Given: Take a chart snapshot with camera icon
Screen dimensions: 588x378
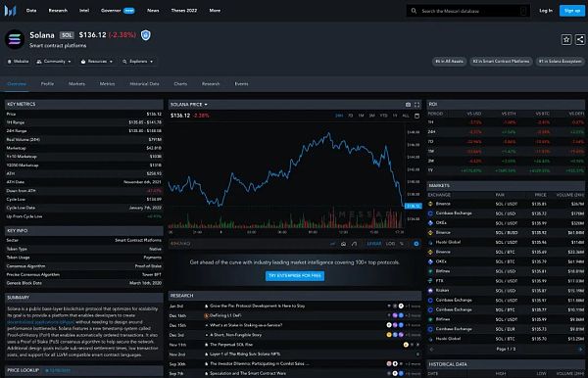Looking at the screenshot, I should click(408, 105).
